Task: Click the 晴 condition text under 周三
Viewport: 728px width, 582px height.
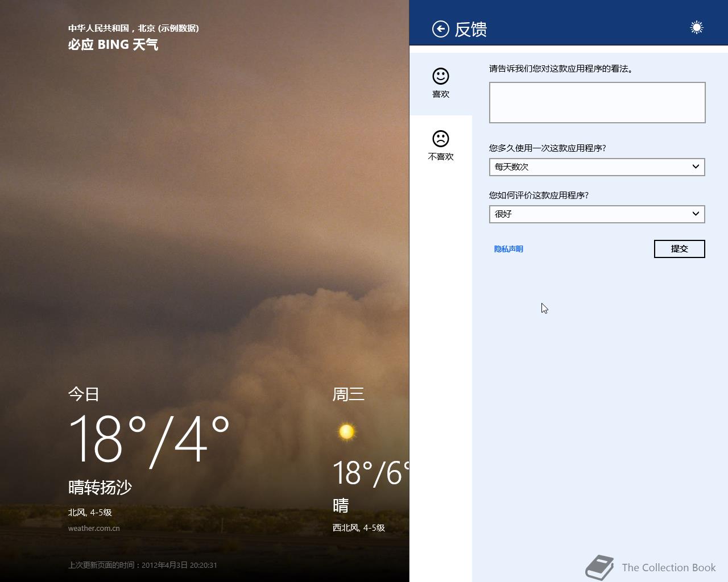Action: [x=341, y=505]
